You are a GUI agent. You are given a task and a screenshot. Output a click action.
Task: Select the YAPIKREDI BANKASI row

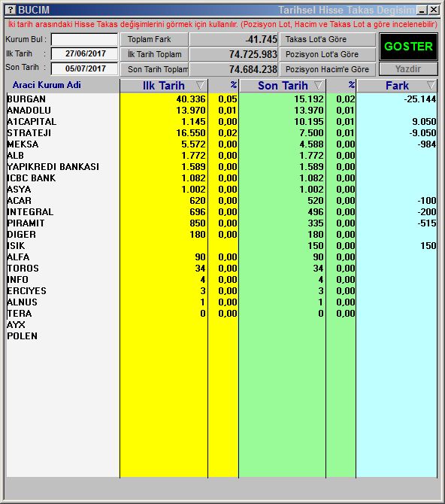point(222,167)
